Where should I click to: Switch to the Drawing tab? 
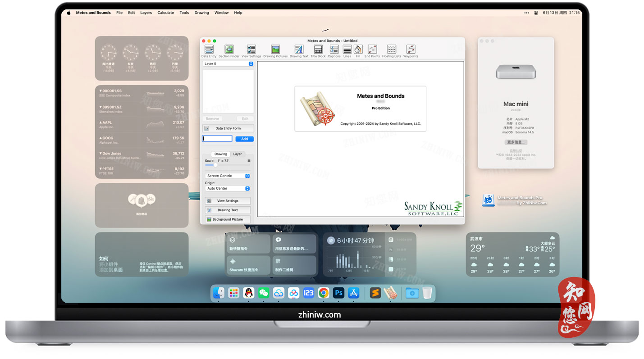tap(221, 154)
